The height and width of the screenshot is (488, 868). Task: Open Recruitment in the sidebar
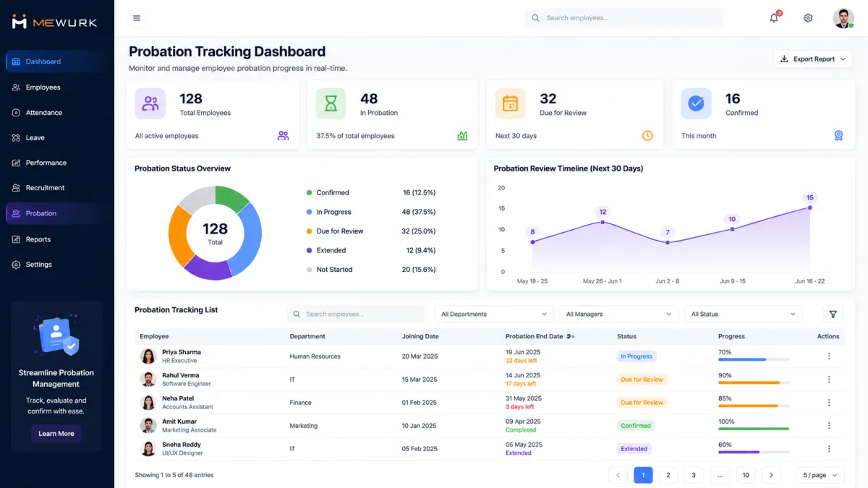[56, 188]
